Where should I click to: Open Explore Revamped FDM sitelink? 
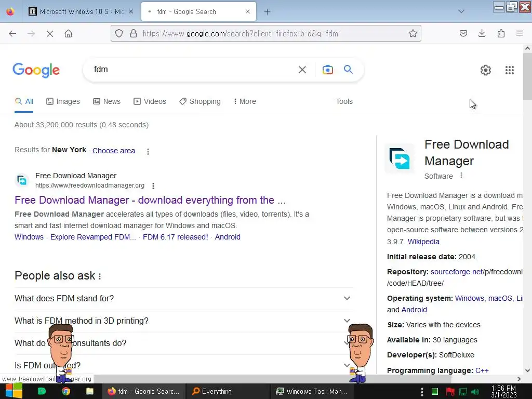coord(93,237)
